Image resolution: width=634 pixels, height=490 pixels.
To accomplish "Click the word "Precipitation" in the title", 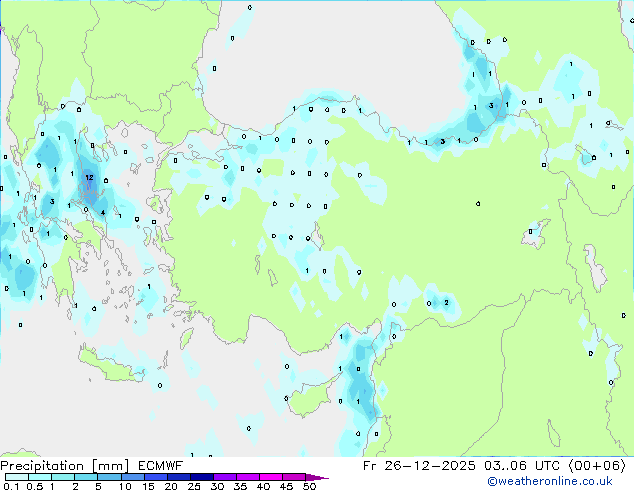I will pyautogui.click(x=42, y=466).
